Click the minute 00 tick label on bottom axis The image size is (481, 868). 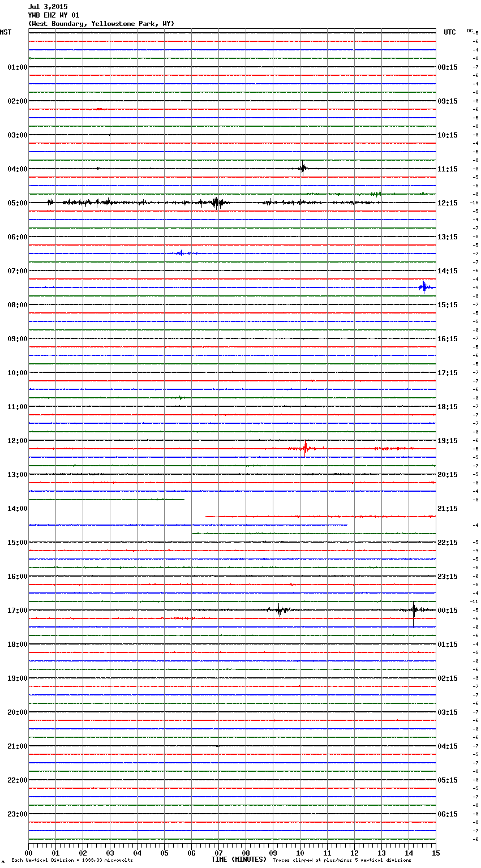coord(28,853)
